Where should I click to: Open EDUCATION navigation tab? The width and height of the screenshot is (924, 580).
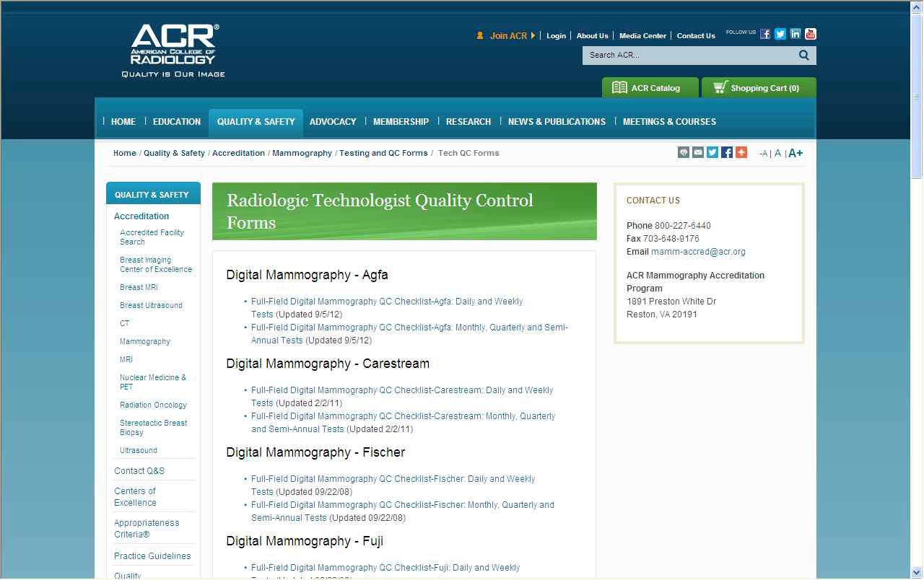coord(177,122)
